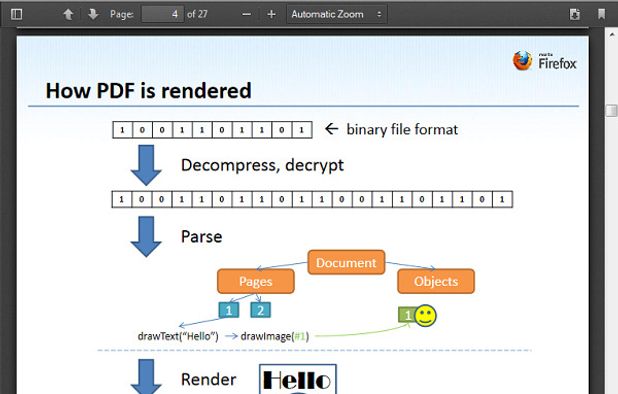Go to previous page arrow
The image size is (618, 394).
coord(68,14)
